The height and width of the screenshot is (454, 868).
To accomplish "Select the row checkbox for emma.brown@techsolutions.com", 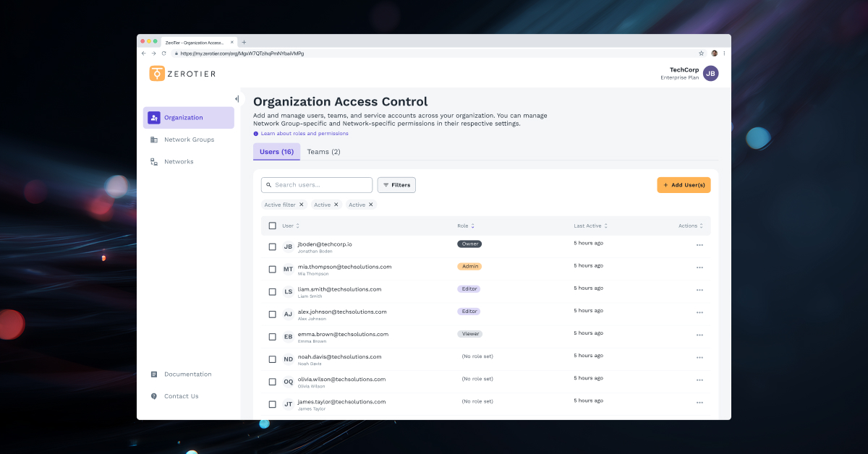I will pos(272,336).
